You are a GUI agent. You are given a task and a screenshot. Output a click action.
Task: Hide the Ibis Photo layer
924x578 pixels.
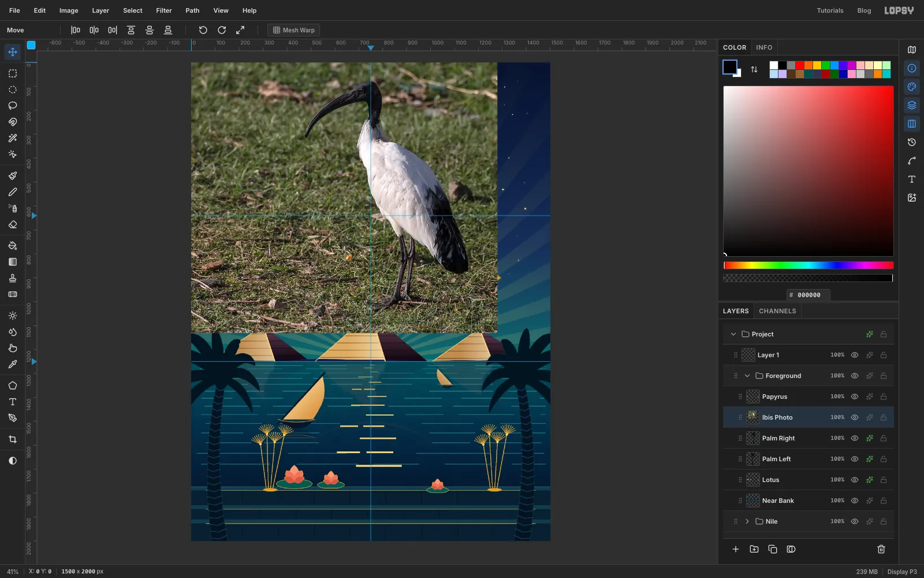855,417
